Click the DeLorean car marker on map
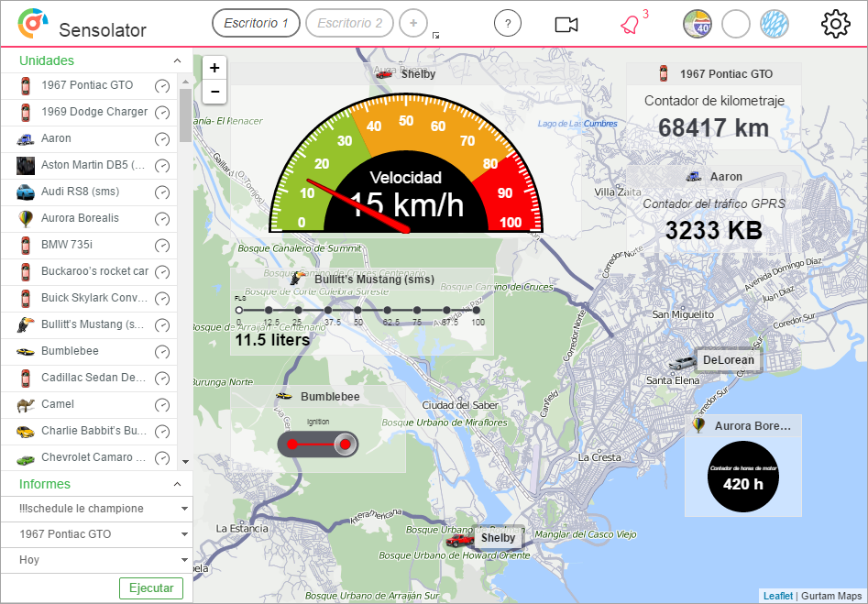This screenshot has width=868, height=604. [681, 363]
